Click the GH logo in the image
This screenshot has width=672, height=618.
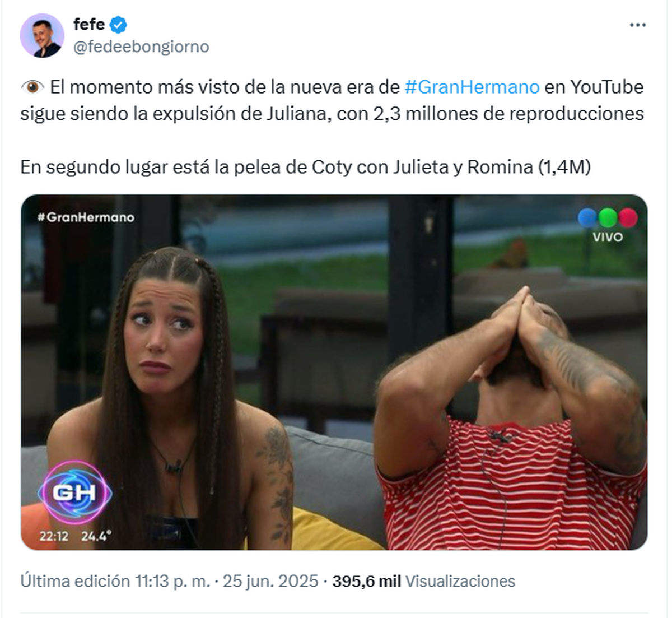click(x=74, y=493)
